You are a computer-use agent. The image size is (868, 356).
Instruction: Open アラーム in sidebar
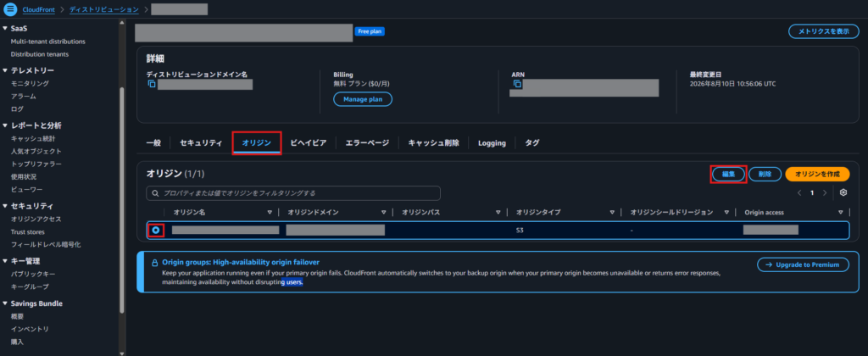tap(23, 97)
